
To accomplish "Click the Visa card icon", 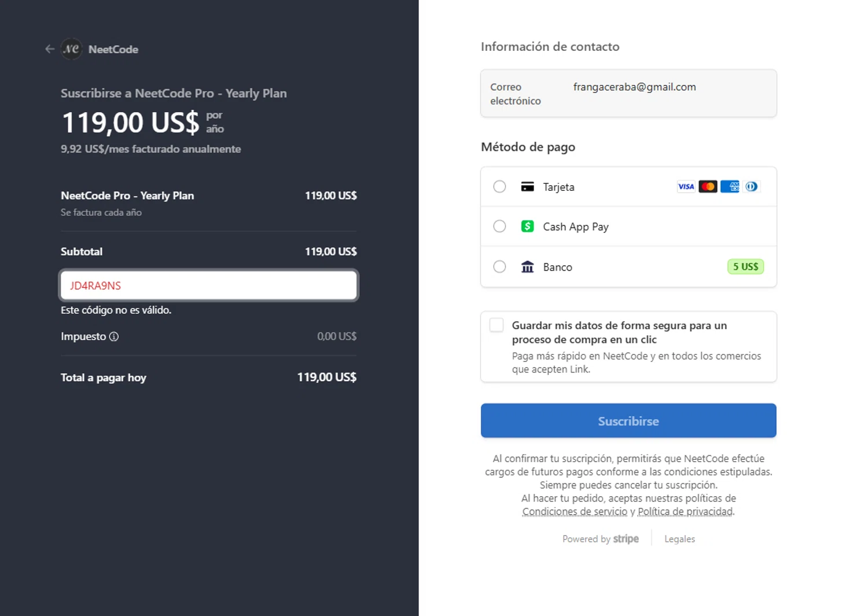I will pyautogui.click(x=686, y=187).
